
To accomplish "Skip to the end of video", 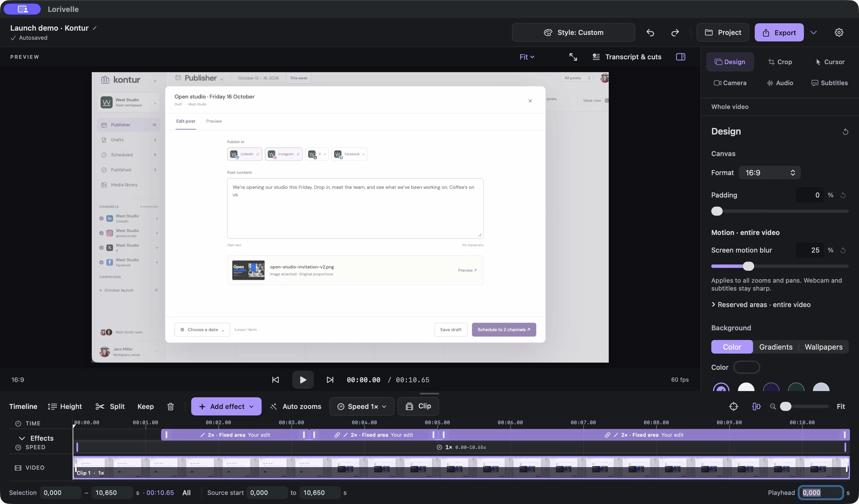I will tap(330, 380).
